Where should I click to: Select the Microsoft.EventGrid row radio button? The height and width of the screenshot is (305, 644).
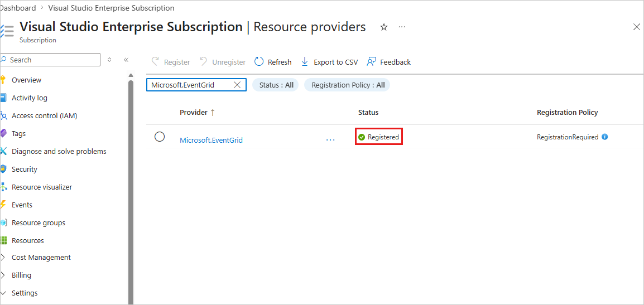click(160, 137)
